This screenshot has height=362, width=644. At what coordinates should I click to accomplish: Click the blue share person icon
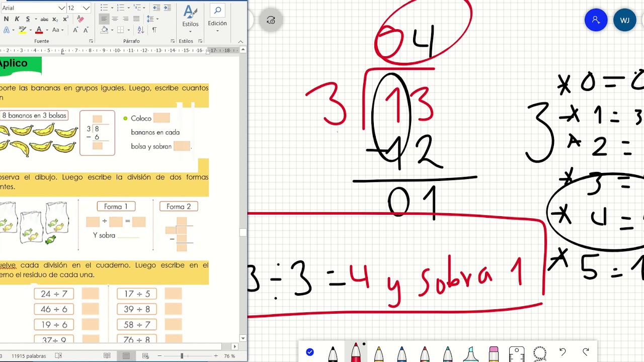[596, 20]
